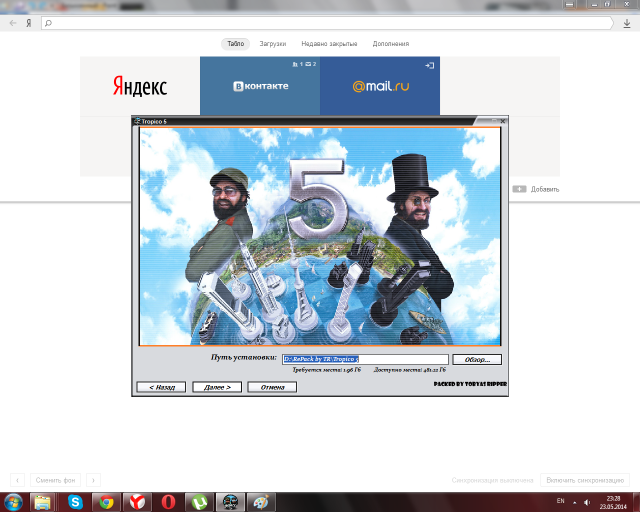This screenshot has height=512, width=640.
Task: Open the Недавно закрытые tab
Action: pyautogui.click(x=328, y=44)
